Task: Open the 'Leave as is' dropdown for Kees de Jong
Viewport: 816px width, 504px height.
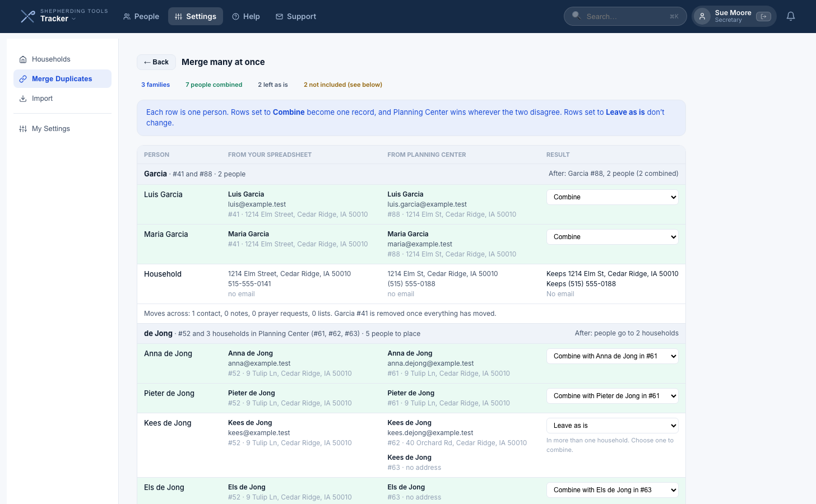Action: point(613,426)
